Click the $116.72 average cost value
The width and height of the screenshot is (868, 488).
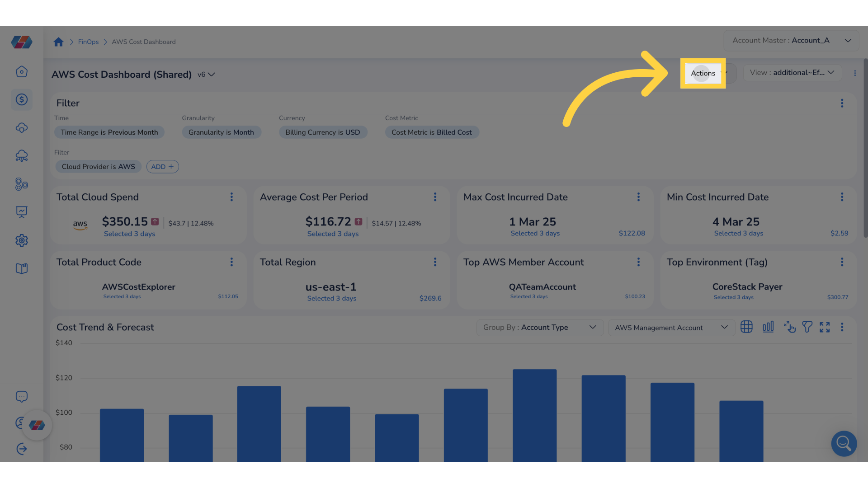tap(328, 221)
